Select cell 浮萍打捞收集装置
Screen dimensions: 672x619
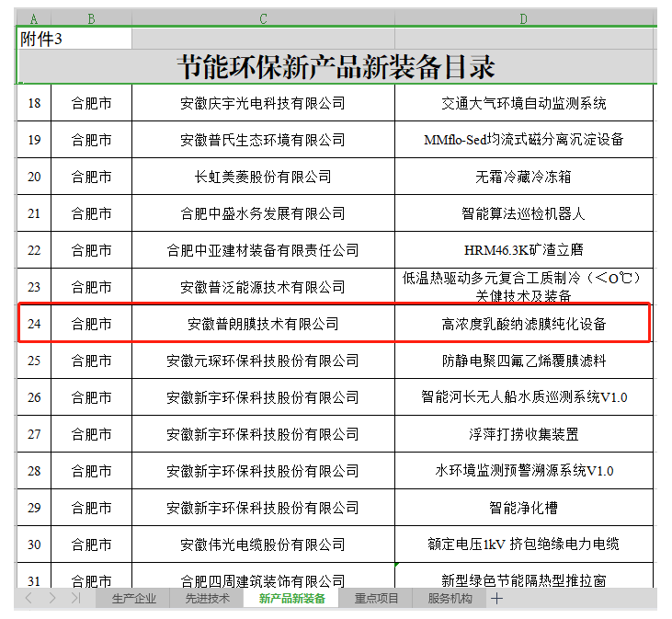point(524,434)
